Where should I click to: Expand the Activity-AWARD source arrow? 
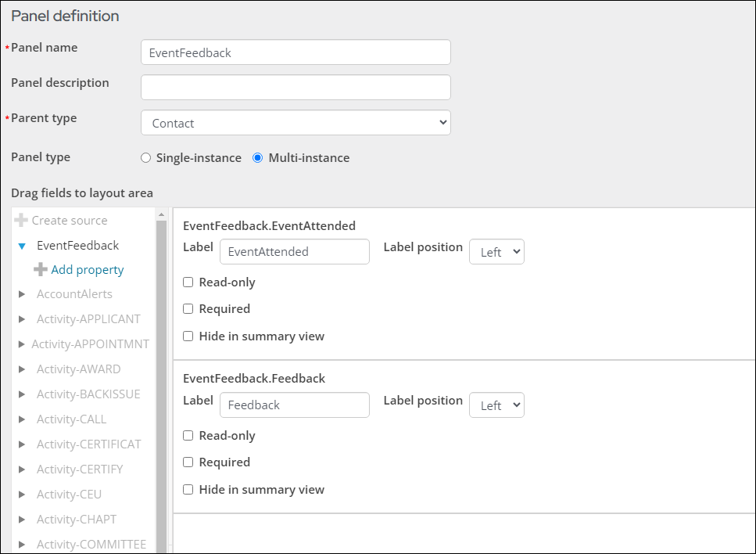point(22,369)
